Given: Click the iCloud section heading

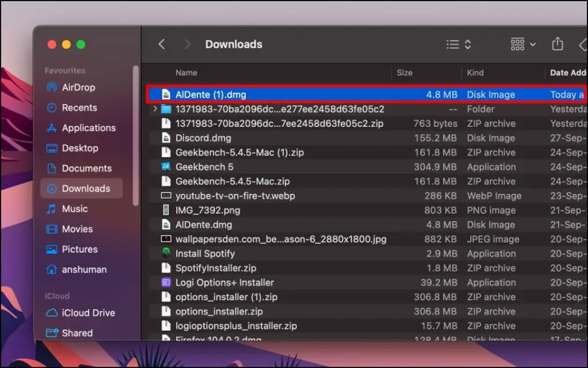Looking at the screenshot, I should tap(57, 296).
